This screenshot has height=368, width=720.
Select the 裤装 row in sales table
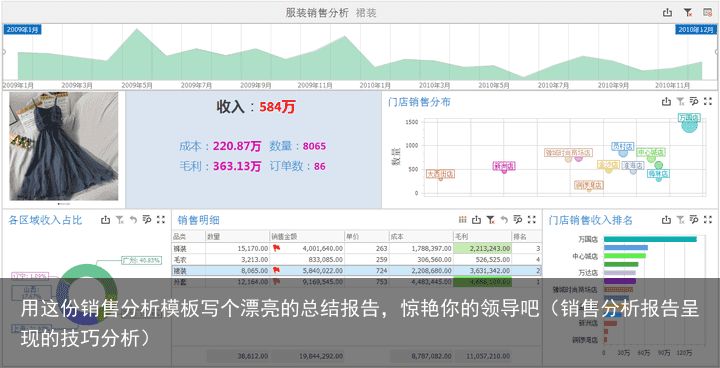(x=357, y=248)
